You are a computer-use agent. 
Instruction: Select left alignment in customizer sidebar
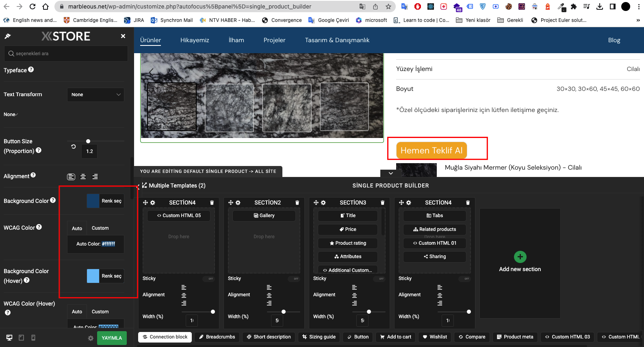(71, 177)
